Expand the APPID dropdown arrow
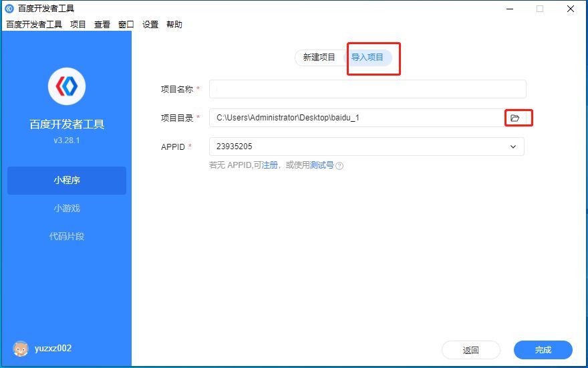Screen dimensions: 588x368 click(x=513, y=147)
